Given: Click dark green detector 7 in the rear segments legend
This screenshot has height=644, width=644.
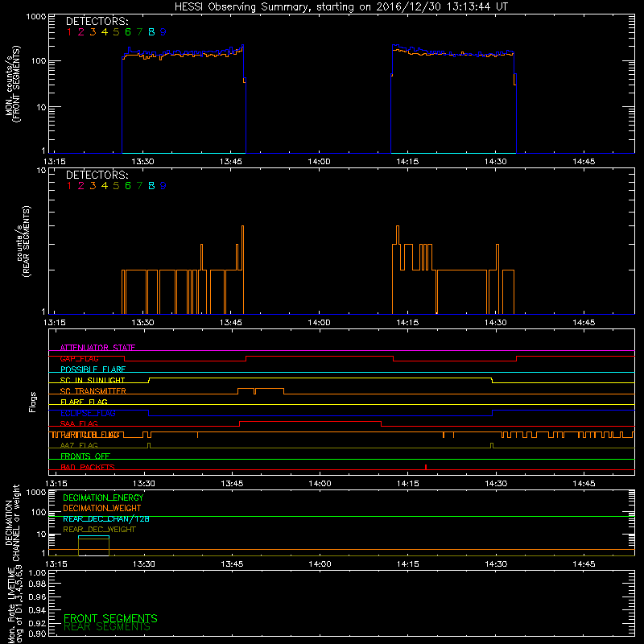Looking at the screenshot, I should pos(139,186).
